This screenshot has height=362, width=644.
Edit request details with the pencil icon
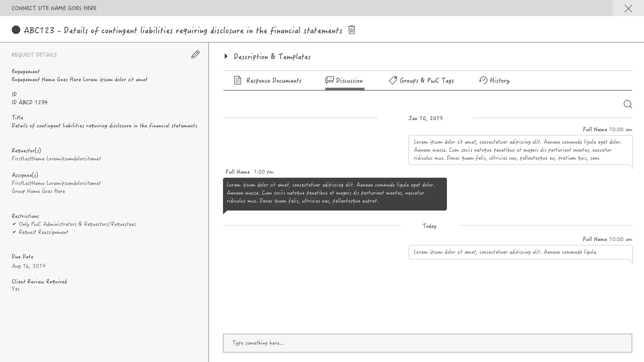pyautogui.click(x=195, y=55)
